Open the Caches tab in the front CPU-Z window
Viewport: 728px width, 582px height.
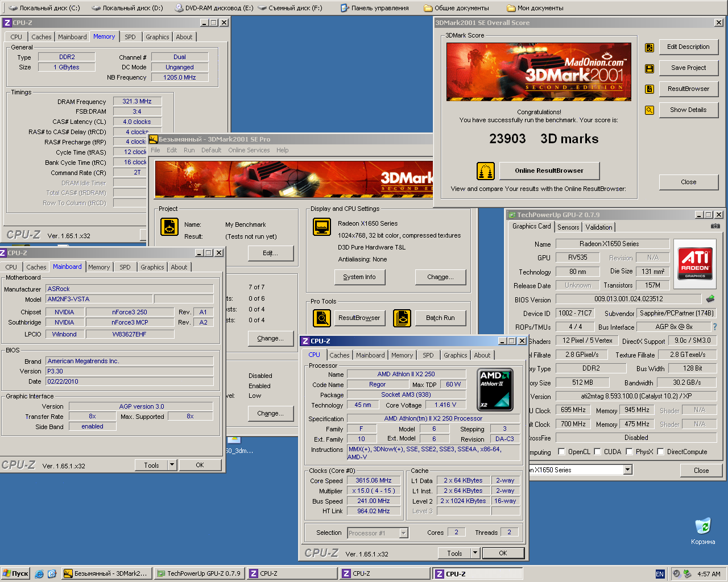coord(340,355)
